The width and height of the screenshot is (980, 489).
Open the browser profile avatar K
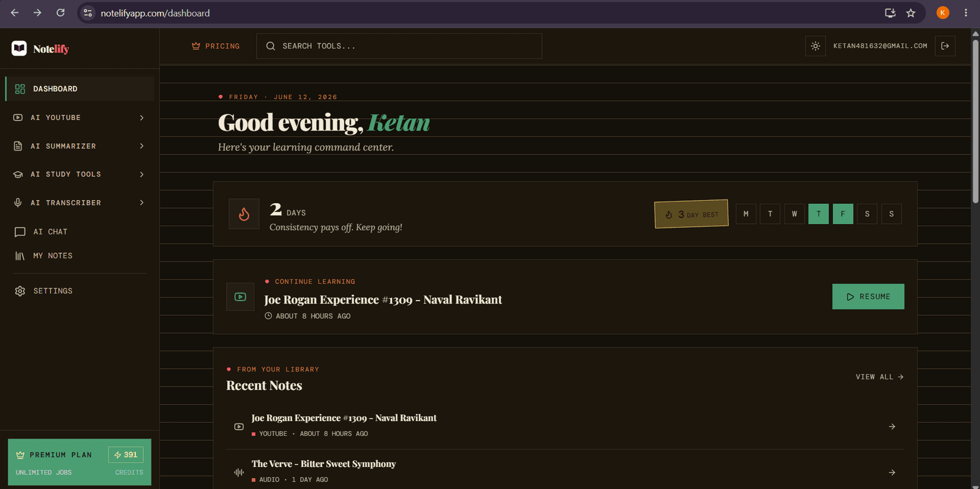(943, 13)
